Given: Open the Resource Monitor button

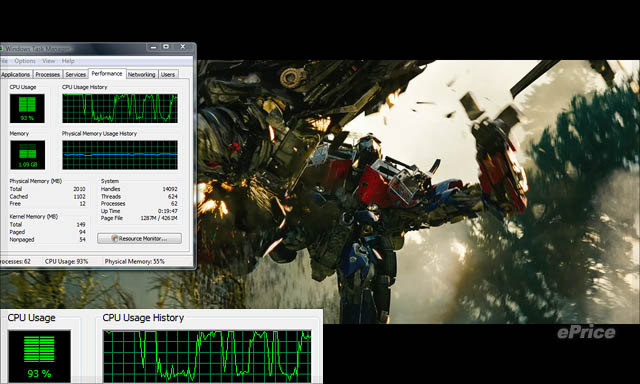Looking at the screenshot, I should pos(140,239).
